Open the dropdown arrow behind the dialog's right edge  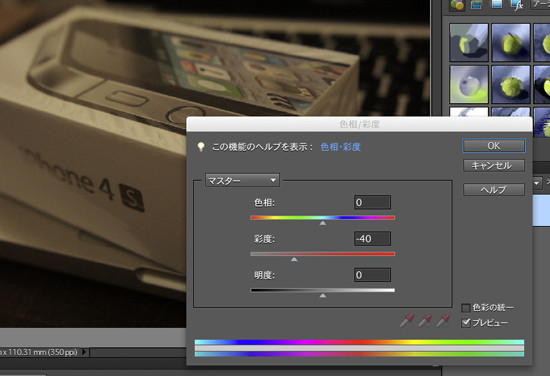(537, 183)
